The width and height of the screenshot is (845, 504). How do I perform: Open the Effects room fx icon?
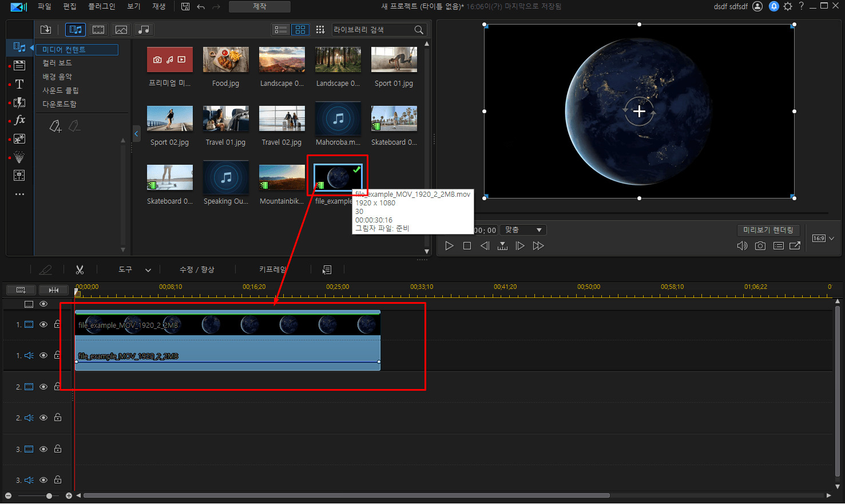pos(19,120)
